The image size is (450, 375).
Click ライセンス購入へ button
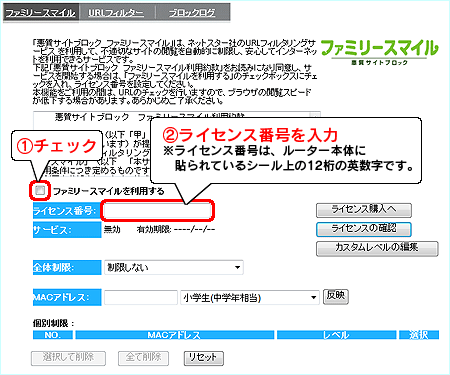click(364, 210)
